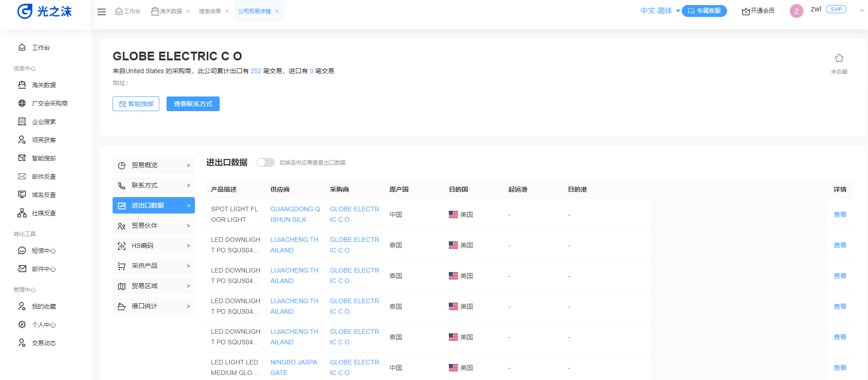Switch to the 工作台 tab

pyautogui.click(x=128, y=11)
